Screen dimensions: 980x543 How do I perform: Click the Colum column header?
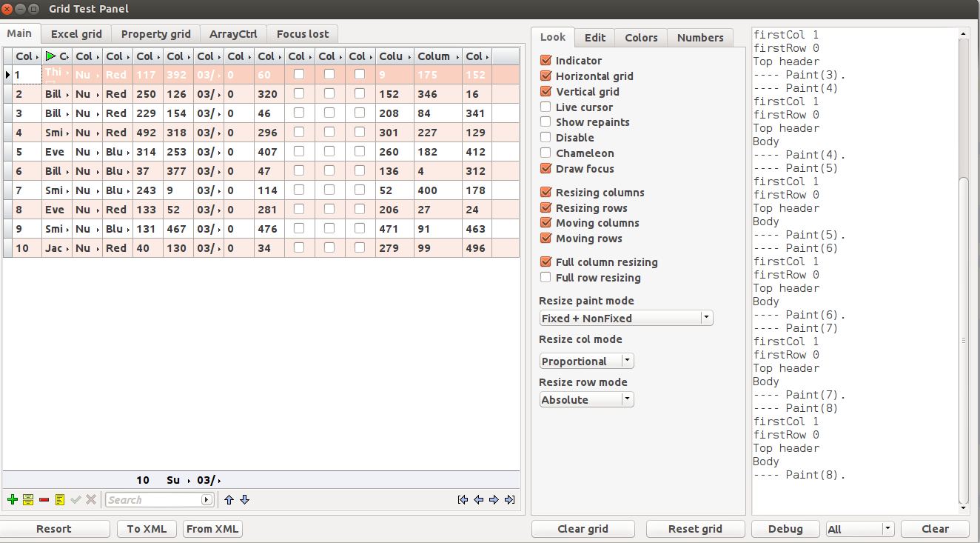[437, 56]
